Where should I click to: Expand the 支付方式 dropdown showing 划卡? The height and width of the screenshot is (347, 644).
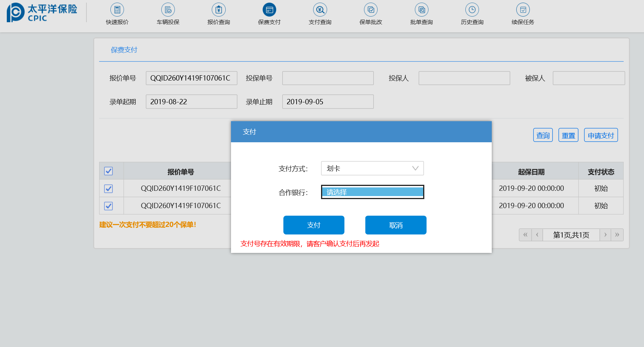click(x=372, y=168)
